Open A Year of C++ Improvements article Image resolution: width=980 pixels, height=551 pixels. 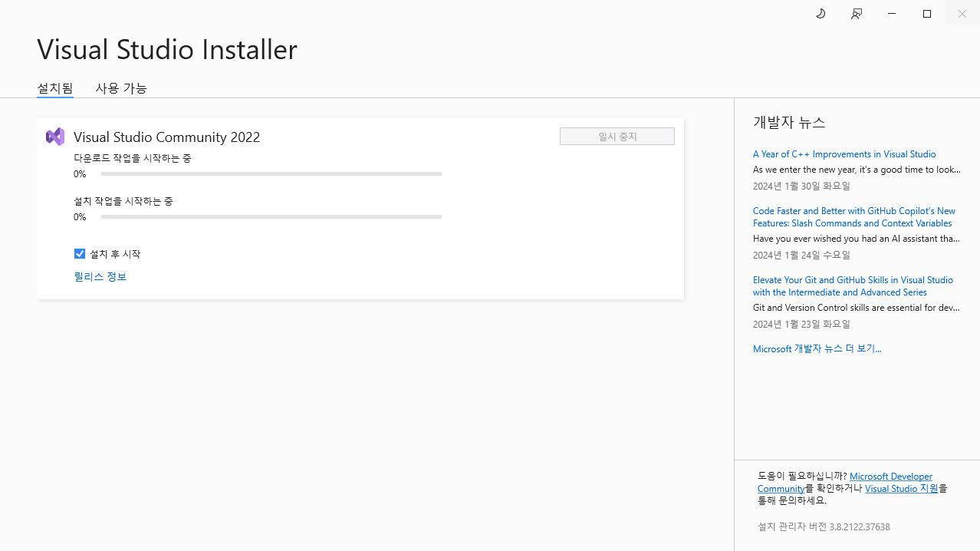pos(844,154)
